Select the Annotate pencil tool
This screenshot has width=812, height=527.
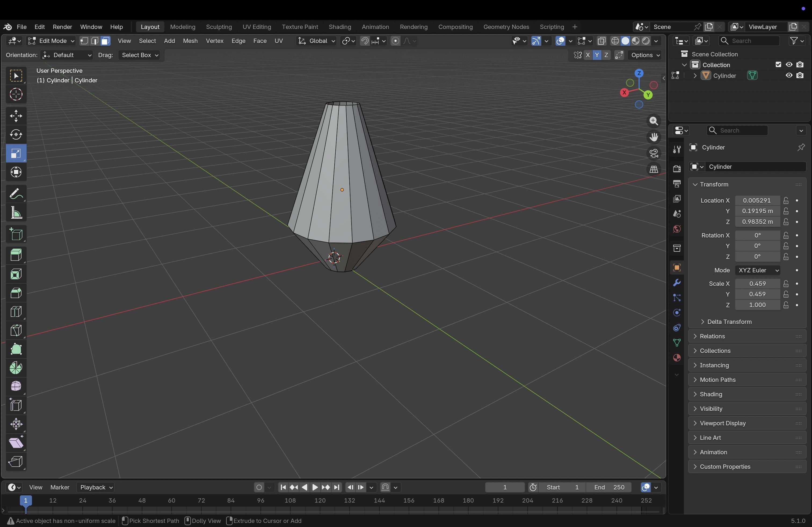click(16, 194)
